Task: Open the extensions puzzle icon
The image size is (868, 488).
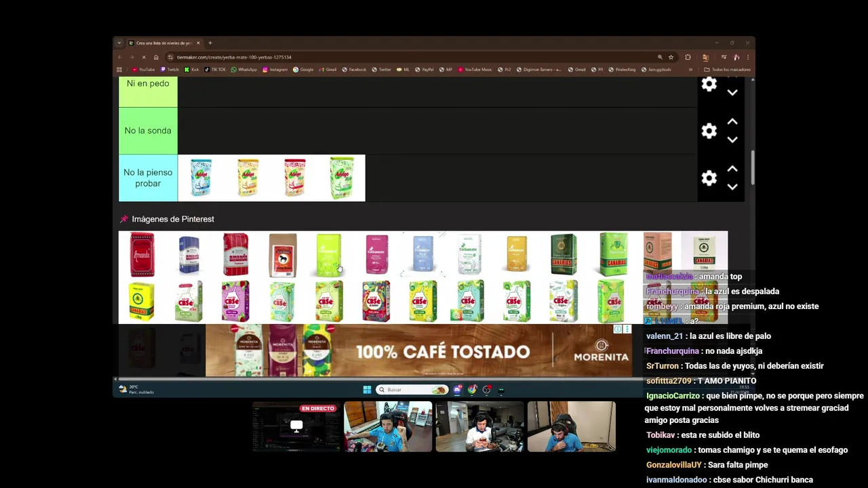Action: tap(688, 57)
